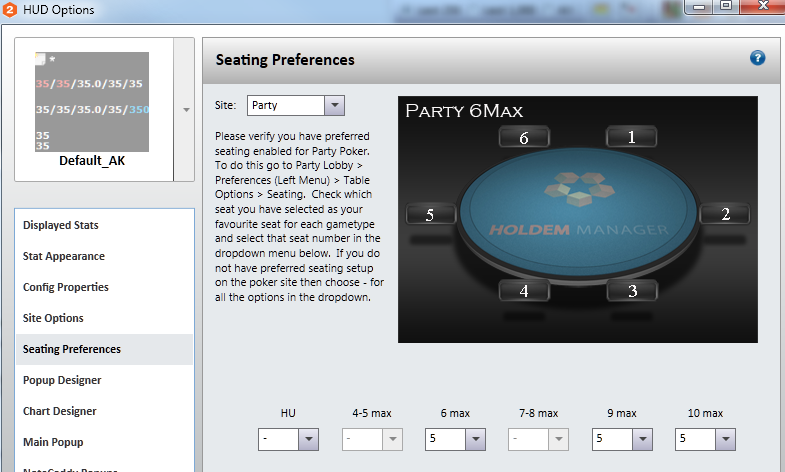
Task: Open Displayed Stats section
Action: pyautogui.click(x=105, y=225)
